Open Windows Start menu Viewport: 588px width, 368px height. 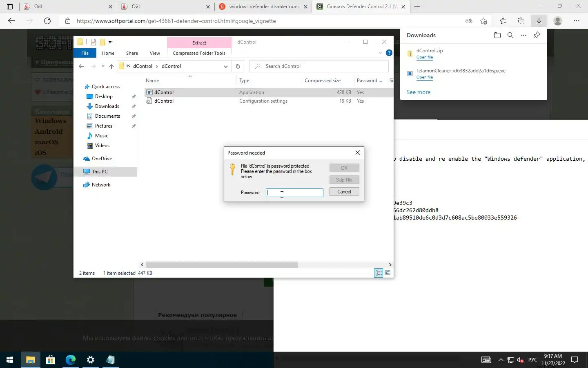[x=10, y=360]
